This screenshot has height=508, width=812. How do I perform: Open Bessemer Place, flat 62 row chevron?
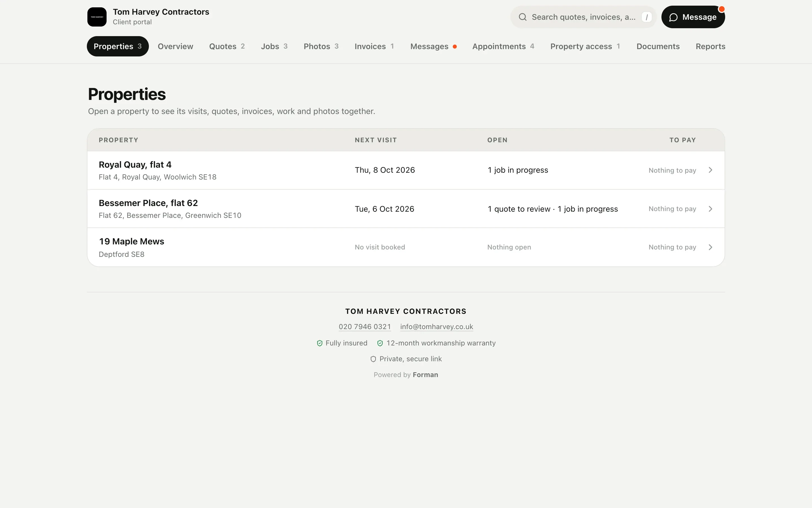click(710, 209)
